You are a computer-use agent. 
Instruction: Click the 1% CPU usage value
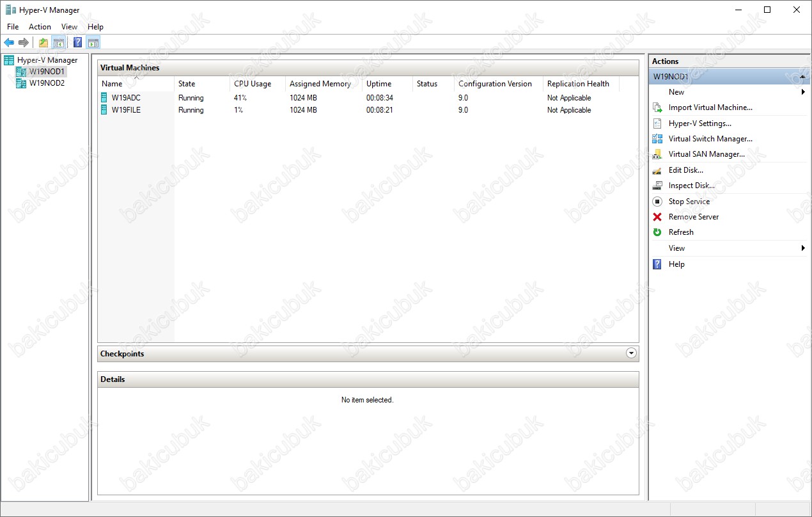[x=238, y=110]
